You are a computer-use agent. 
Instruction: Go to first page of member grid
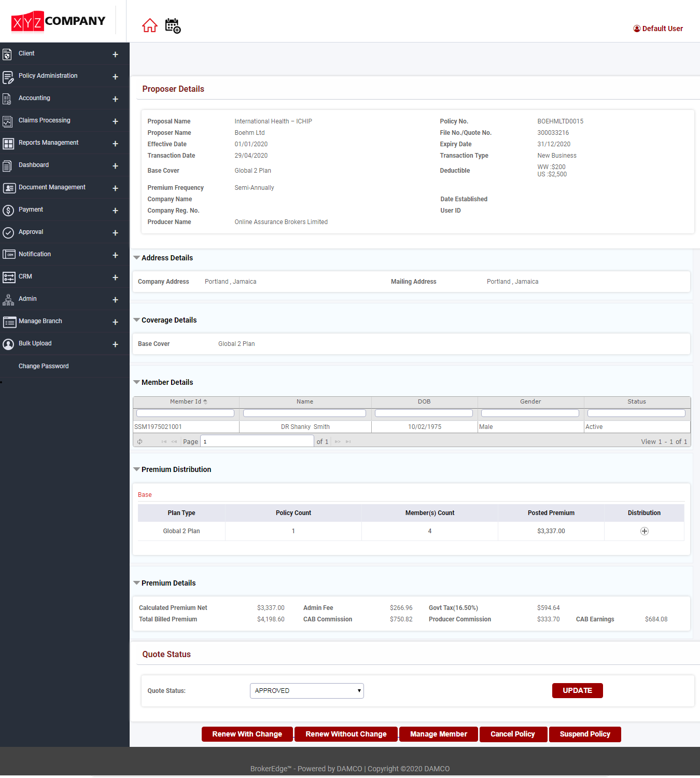(x=164, y=442)
